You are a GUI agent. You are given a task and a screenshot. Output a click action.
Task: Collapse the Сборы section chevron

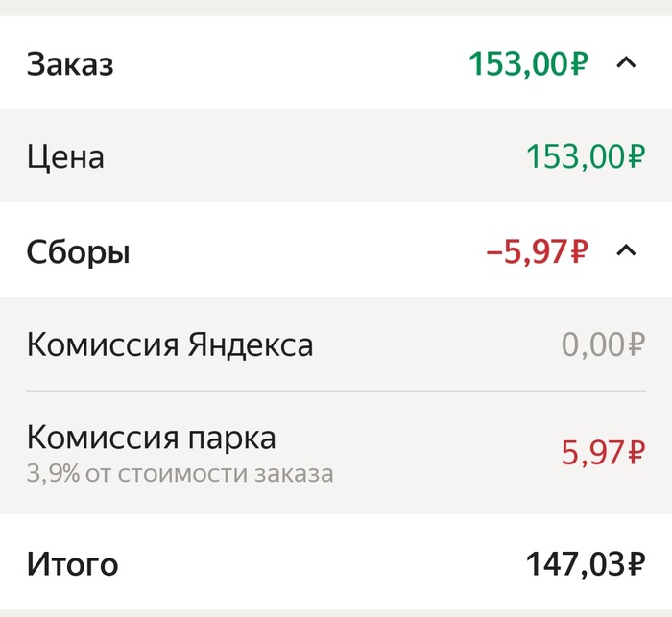626,251
